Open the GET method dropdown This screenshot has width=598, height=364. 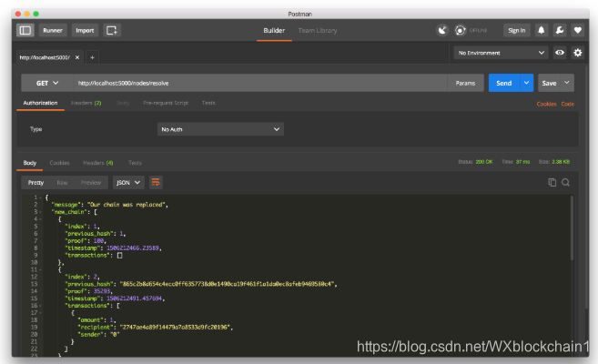click(47, 83)
